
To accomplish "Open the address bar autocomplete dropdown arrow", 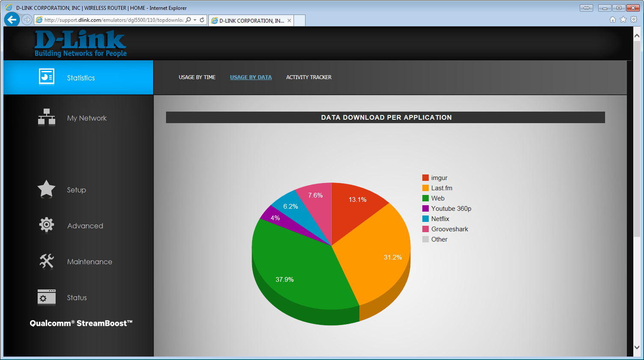I will [195, 20].
